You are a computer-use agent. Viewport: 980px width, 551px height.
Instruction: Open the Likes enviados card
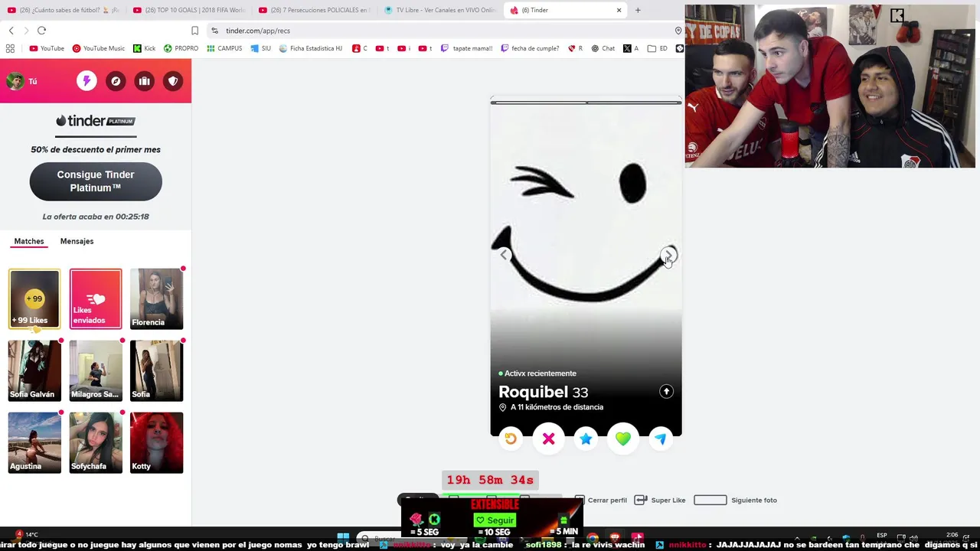coord(96,299)
